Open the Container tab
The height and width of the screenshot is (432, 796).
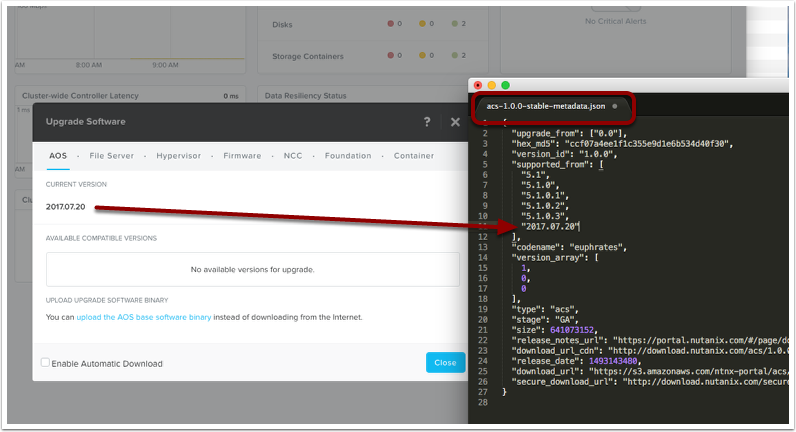pos(414,156)
